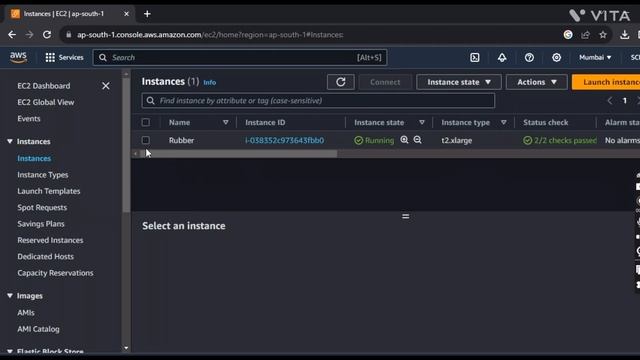The image size is (640, 360).
Task: Click the split panel drag handle icon
Action: (x=406, y=216)
